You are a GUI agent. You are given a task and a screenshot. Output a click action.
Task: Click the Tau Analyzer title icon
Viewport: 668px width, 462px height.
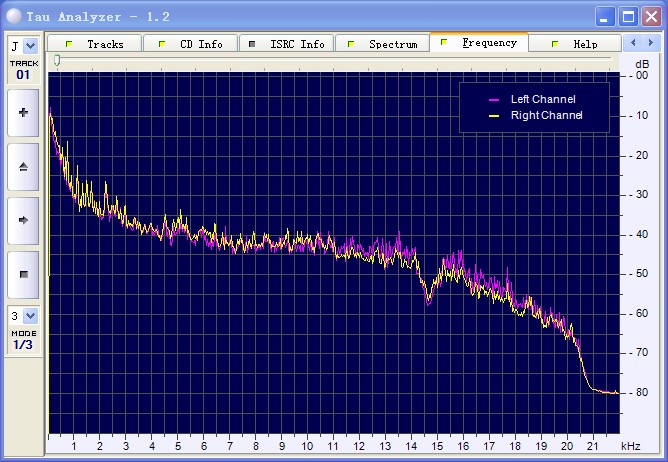[14, 16]
